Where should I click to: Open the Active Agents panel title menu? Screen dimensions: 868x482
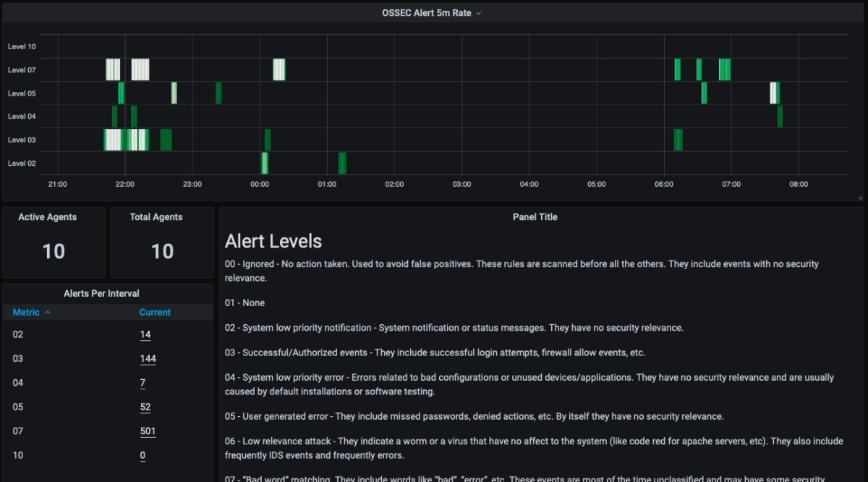(48, 217)
